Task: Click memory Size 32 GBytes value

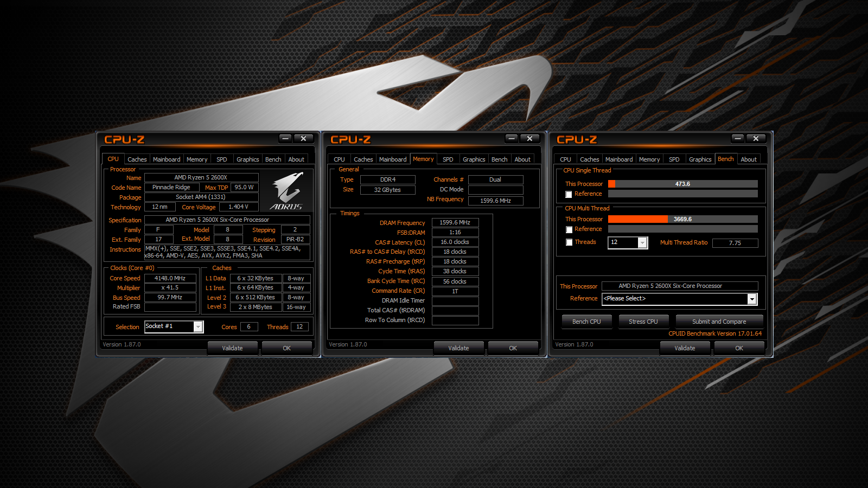Action: (x=387, y=190)
